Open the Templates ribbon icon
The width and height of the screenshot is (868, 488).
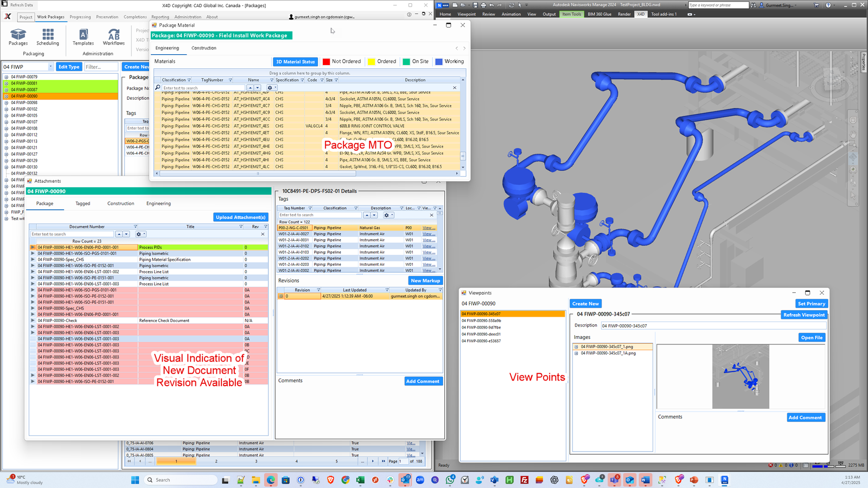[83, 37]
